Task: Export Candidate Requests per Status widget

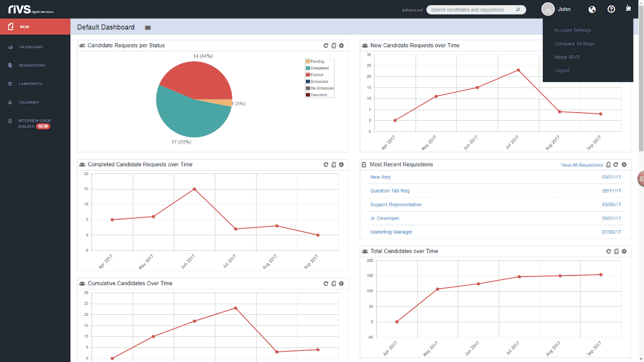Action: click(334, 45)
